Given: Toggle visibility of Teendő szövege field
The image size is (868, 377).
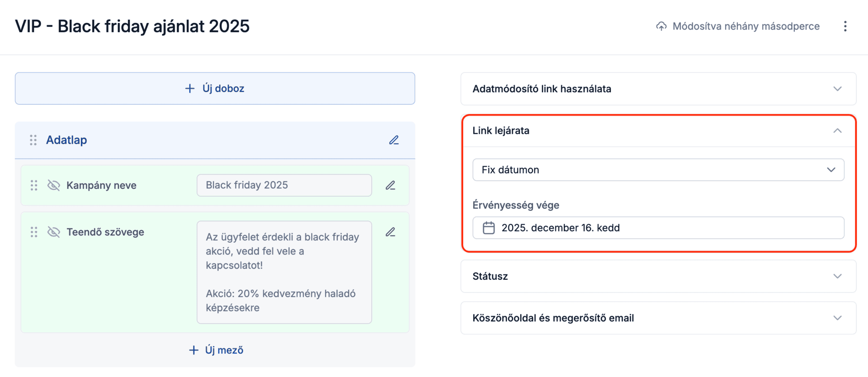Looking at the screenshot, I should 54,232.
